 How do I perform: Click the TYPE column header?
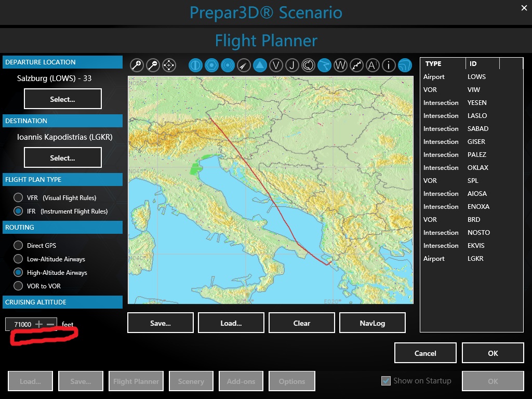(x=443, y=63)
